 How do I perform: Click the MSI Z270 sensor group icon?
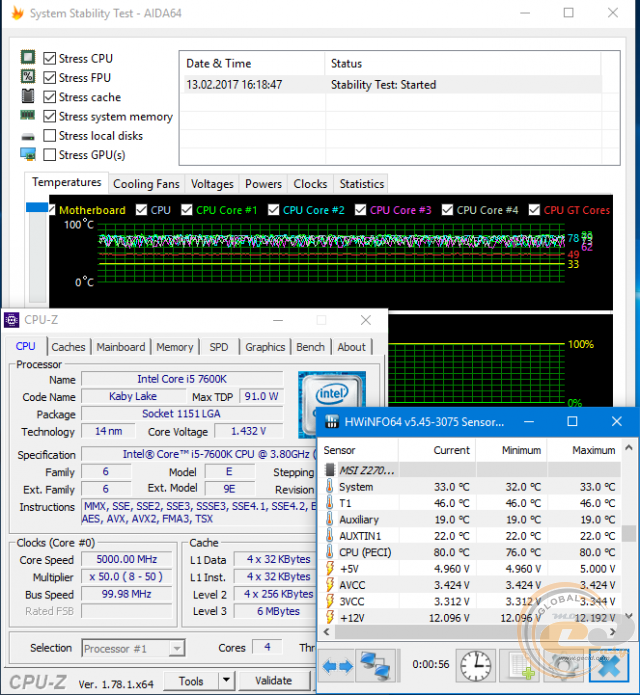coord(330,470)
